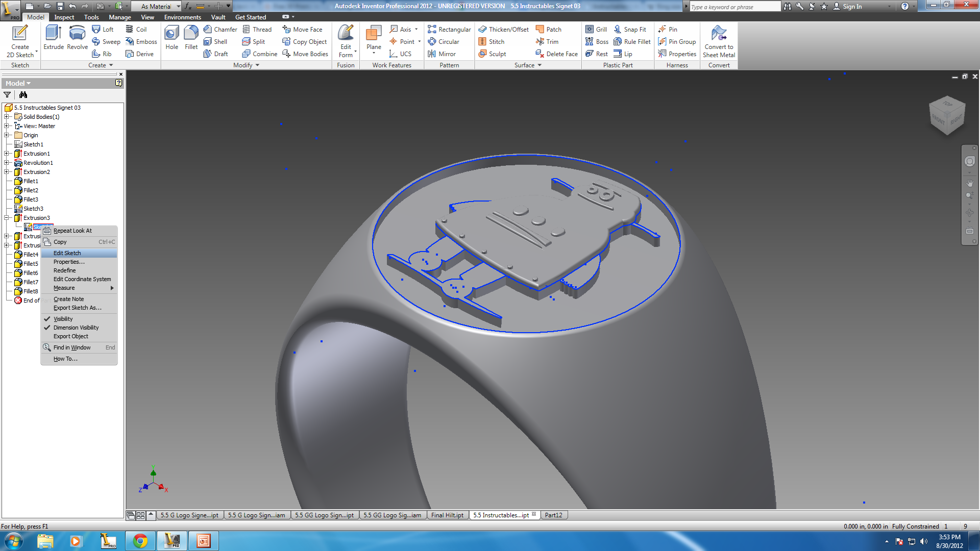Select the Mirror tool
The height and width of the screenshot is (551, 980).
(x=442, y=54)
